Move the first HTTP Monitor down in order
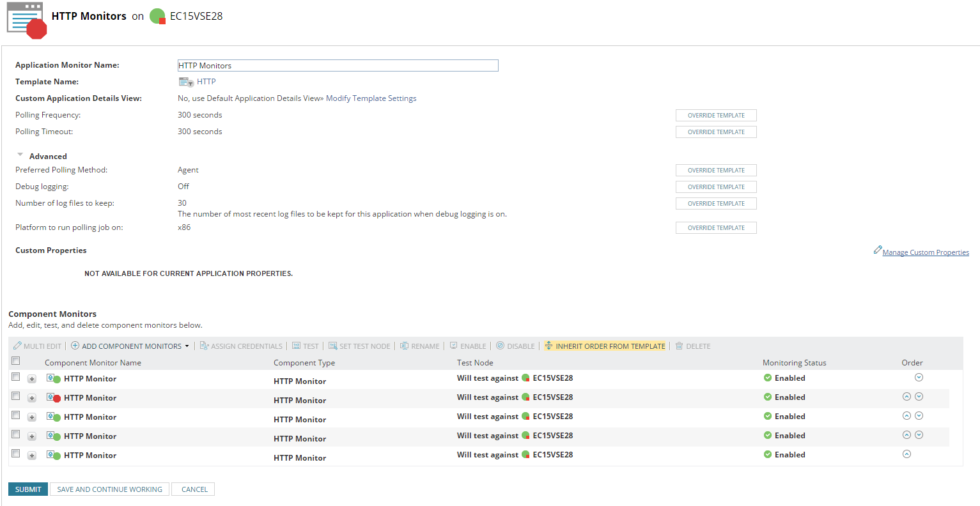This screenshot has width=980, height=506. [x=919, y=378]
